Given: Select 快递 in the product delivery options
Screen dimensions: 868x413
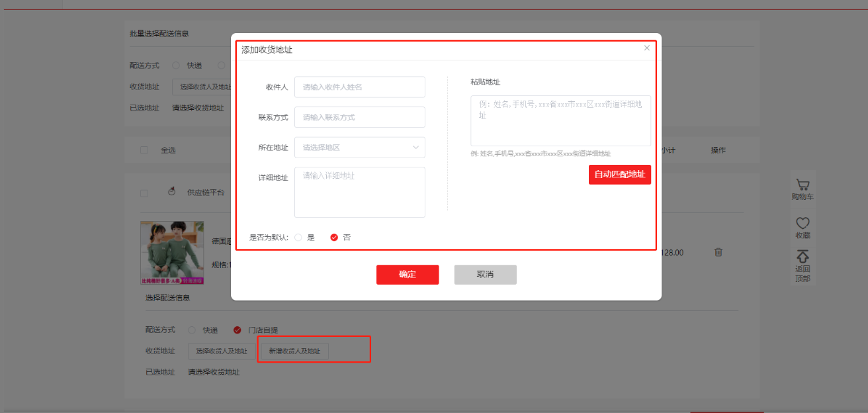Looking at the screenshot, I should 192,330.
